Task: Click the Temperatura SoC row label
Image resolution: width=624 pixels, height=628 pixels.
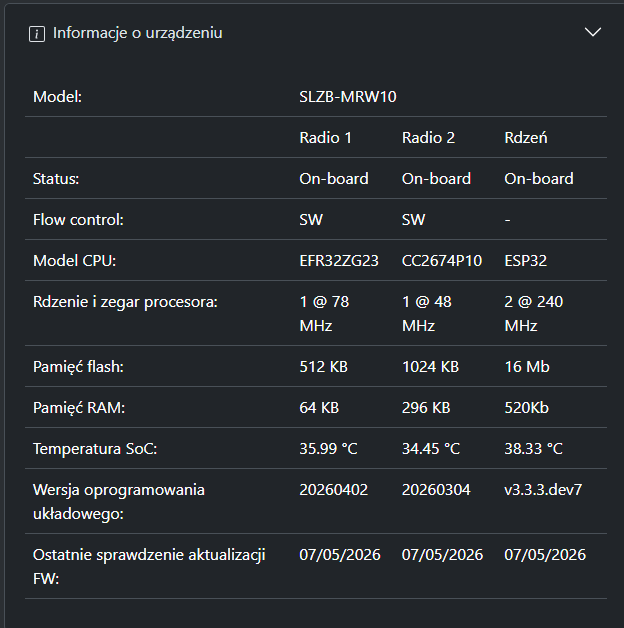Action: (95, 449)
